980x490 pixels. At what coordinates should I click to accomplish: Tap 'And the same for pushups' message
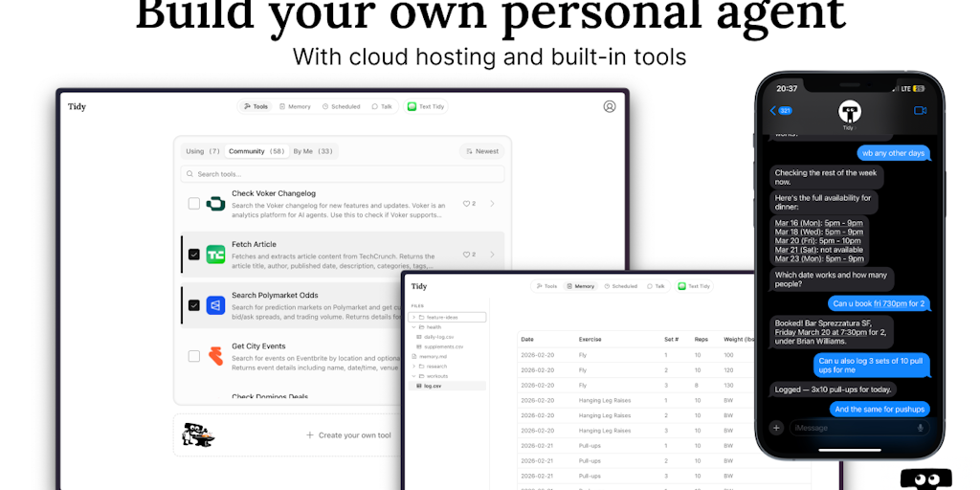(880, 410)
